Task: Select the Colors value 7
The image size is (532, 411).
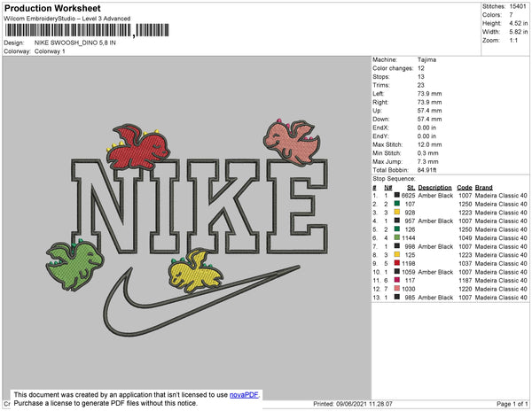Action: point(511,15)
